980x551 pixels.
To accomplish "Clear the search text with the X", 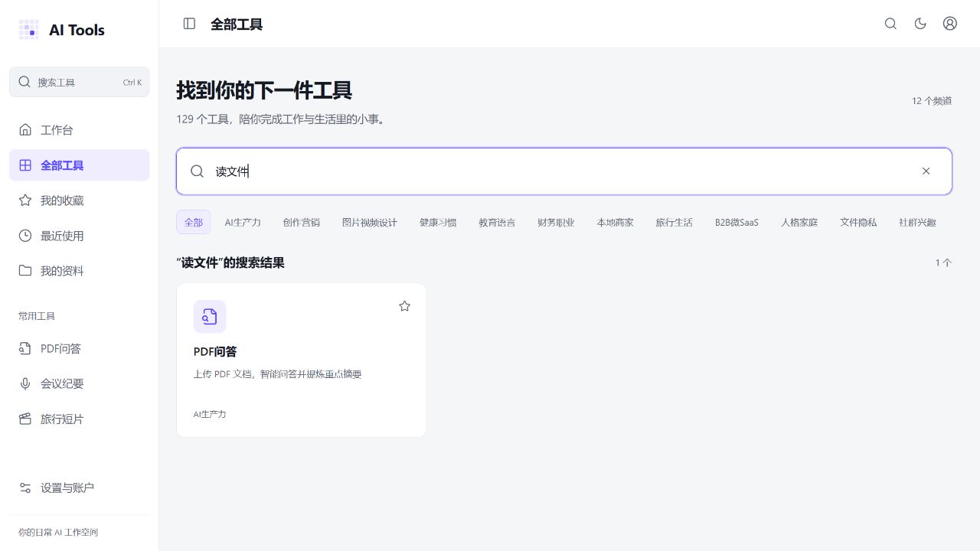I will [x=926, y=171].
